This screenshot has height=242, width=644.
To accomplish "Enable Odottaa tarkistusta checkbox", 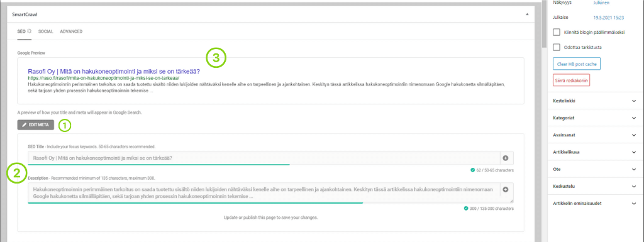I will 557,47.
